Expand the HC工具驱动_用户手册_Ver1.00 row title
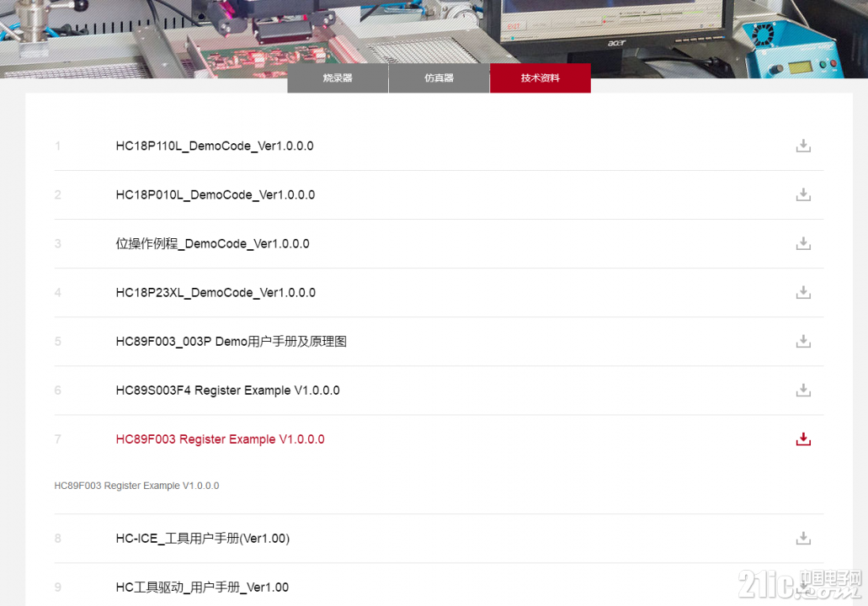 tap(202, 587)
